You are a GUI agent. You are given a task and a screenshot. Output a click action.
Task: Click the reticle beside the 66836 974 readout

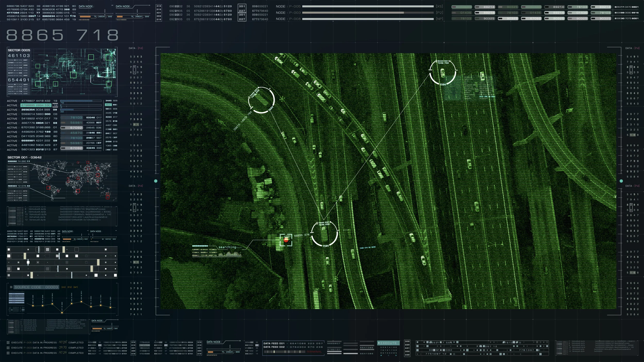[324, 234]
